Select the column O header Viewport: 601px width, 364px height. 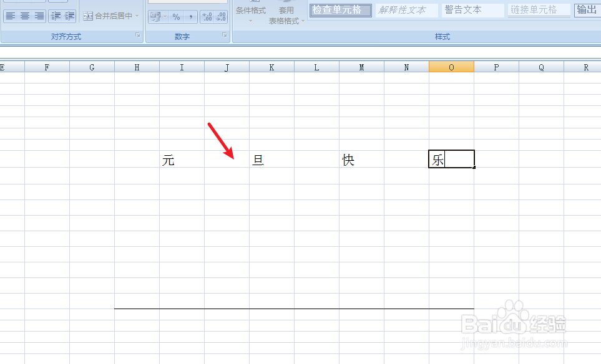point(451,66)
